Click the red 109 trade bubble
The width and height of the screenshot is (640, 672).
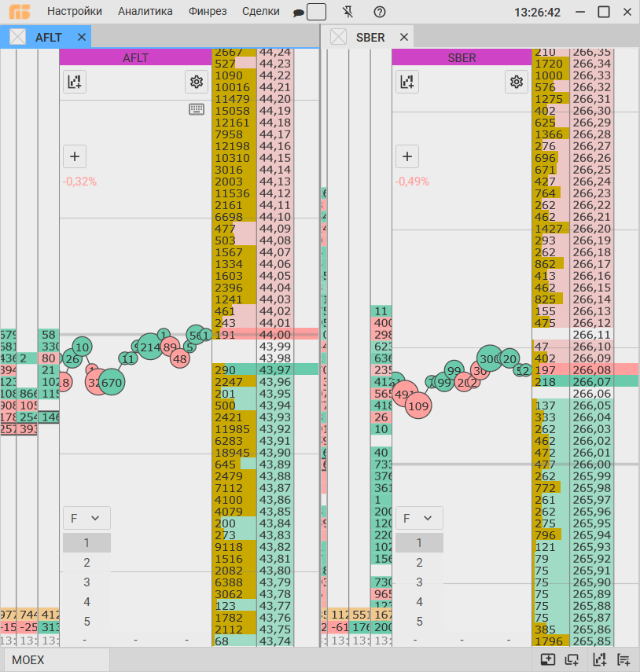pyautogui.click(x=418, y=406)
